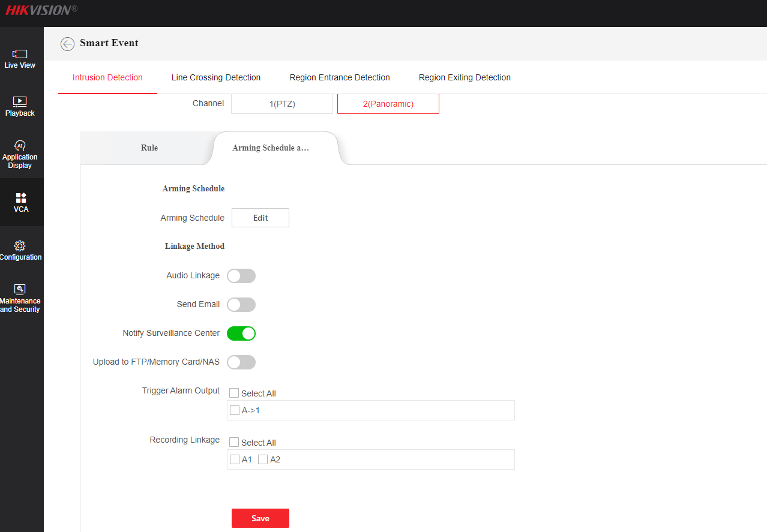Disable Notify Surveillance Center toggle
Image resolution: width=767 pixels, height=532 pixels.
(241, 333)
